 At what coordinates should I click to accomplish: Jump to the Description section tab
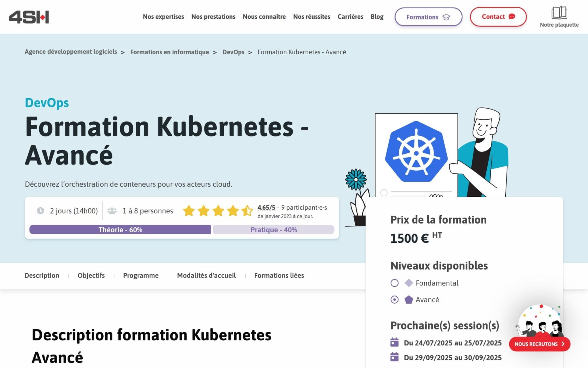pyautogui.click(x=42, y=275)
